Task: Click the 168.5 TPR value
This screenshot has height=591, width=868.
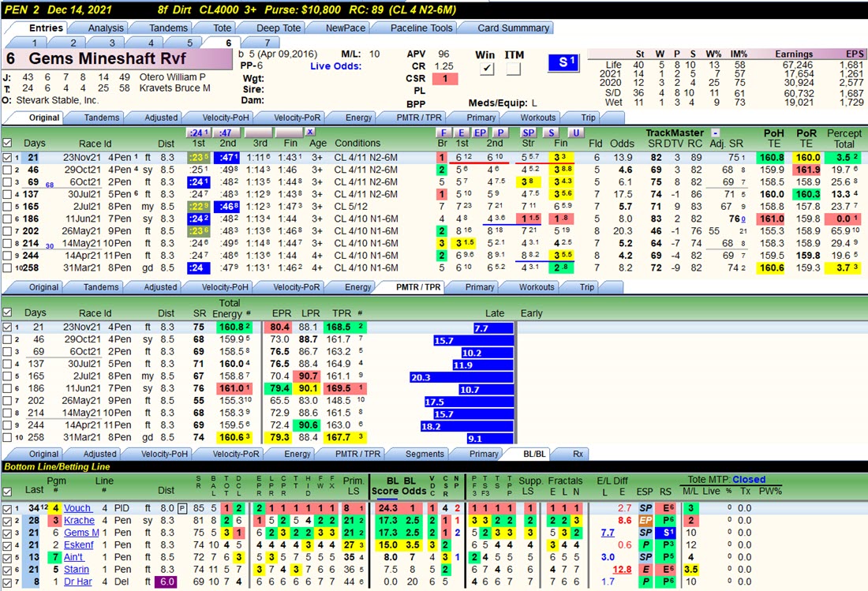Action: (339, 327)
